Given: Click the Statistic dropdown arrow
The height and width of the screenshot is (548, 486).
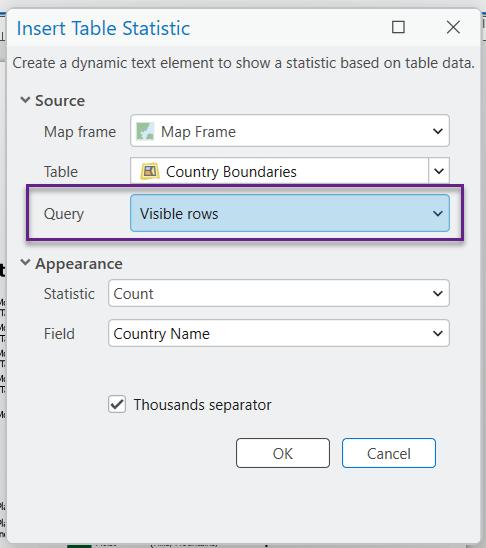Looking at the screenshot, I should pyautogui.click(x=438, y=294).
